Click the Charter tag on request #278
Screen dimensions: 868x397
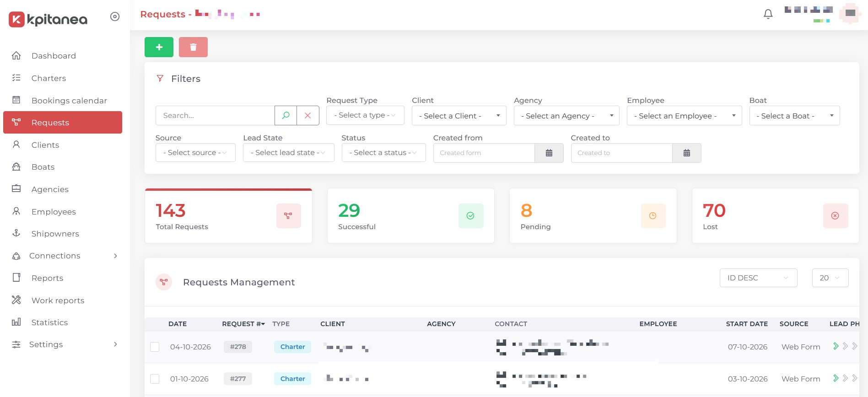pos(292,347)
